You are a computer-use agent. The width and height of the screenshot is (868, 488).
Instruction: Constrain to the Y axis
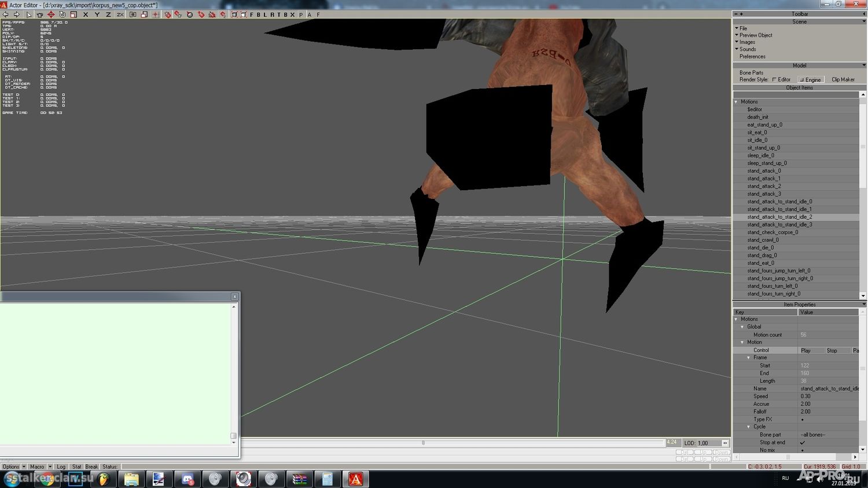(97, 14)
